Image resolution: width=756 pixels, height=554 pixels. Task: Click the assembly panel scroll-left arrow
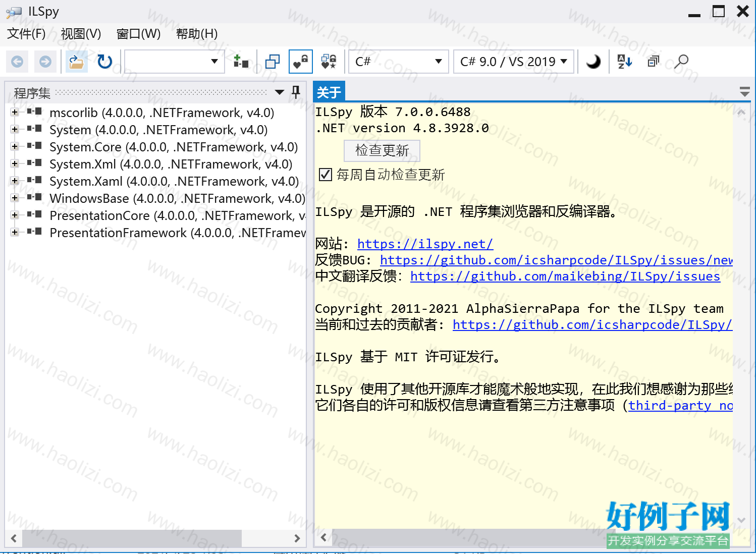14,538
